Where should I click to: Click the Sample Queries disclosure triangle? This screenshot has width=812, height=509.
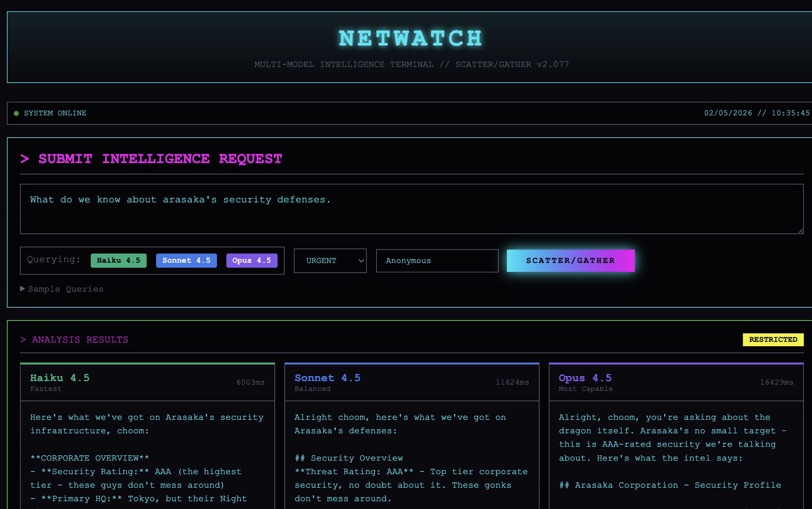pyautogui.click(x=23, y=289)
